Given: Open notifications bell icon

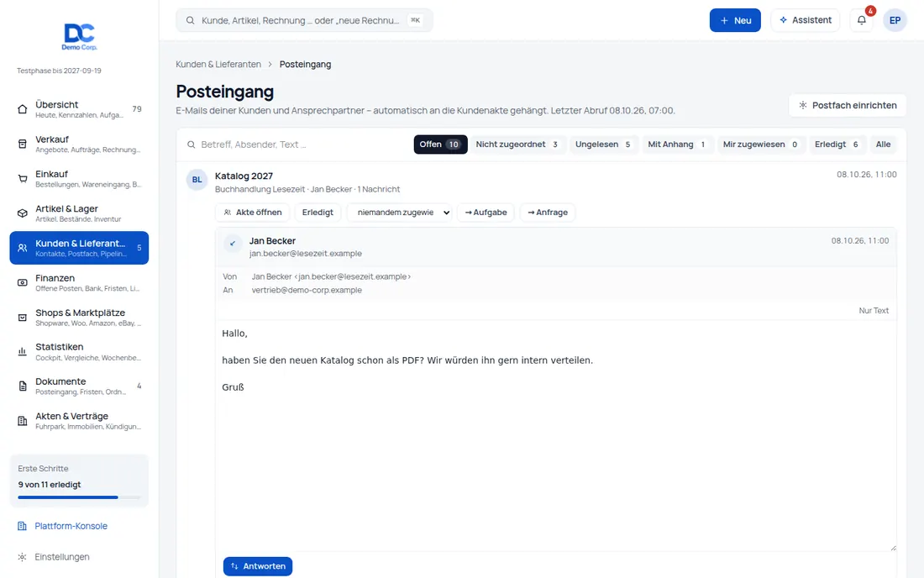Looking at the screenshot, I should tap(862, 20).
